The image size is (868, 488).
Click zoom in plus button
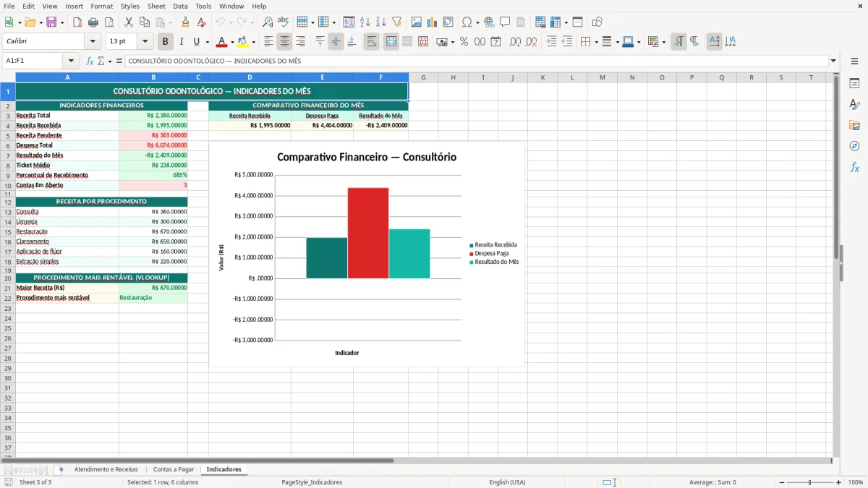838,482
